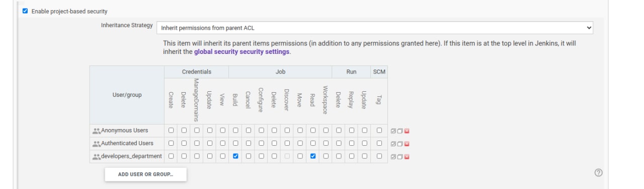Viewport: 644px width, 189px height.
Task: Enable SCM Tag for Authenticated Users
Action: 379,143
